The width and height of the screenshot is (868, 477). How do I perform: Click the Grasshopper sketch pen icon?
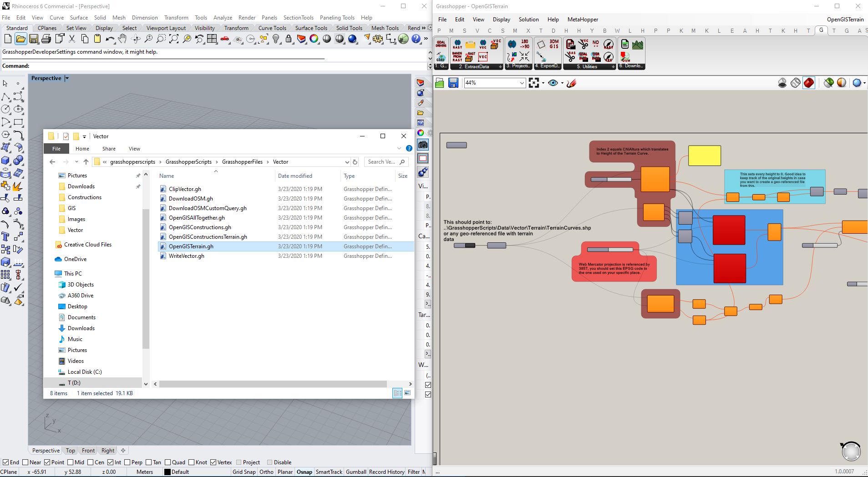click(x=571, y=83)
